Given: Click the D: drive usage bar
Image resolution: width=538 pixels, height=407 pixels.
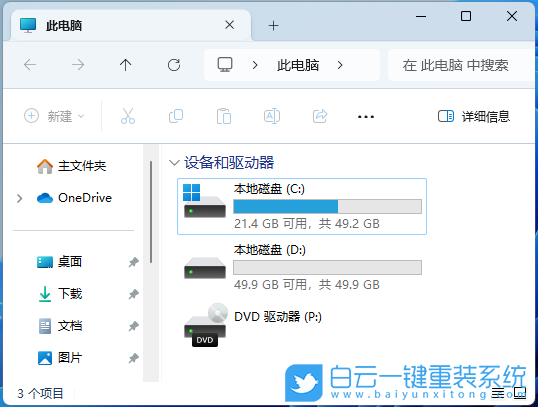Looking at the screenshot, I should click(x=327, y=267).
